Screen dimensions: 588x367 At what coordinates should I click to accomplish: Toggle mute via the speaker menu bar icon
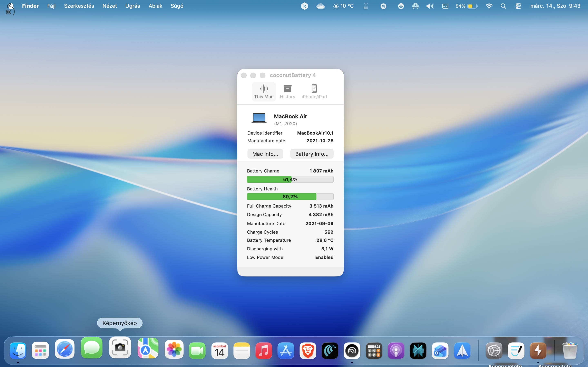[x=430, y=6]
